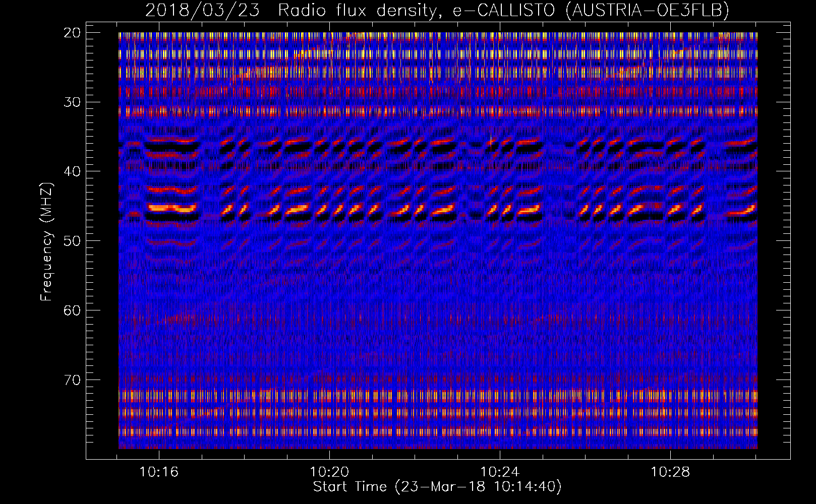Select the 10:24 time tick label
Image resolution: width=816 pixels, height=504 pixels.
[500, 472]
